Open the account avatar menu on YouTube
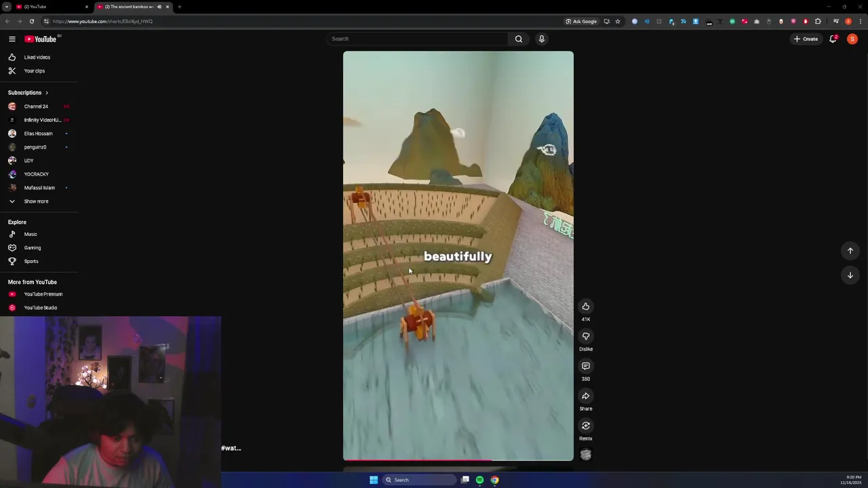The image size is (868, 488). point(852,39)
